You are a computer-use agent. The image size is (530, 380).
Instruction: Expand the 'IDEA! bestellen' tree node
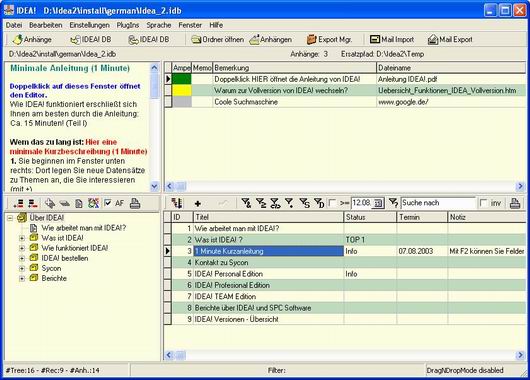[x=22, y=258]
